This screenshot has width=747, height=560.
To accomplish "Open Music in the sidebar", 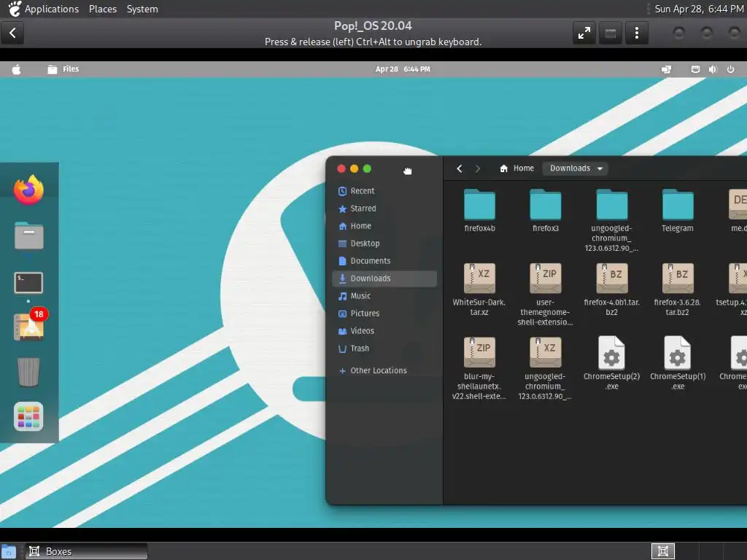I will click(384, 296).
